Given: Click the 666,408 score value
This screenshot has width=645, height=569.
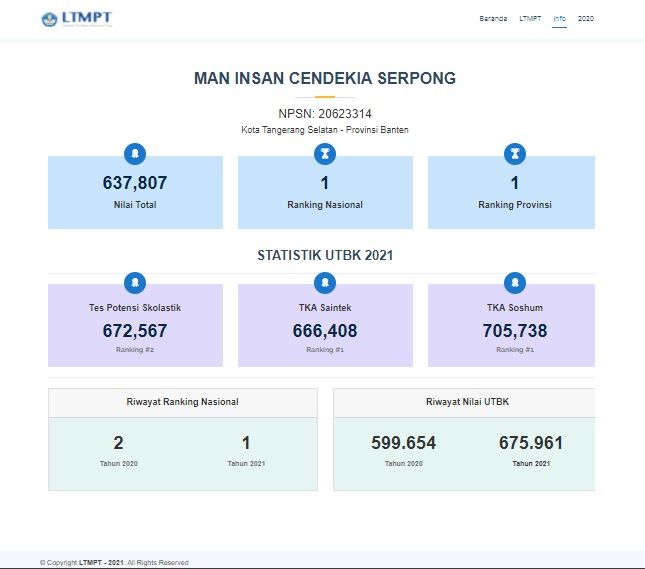Looking at the screenshot, I should click(x=325, y=331).
